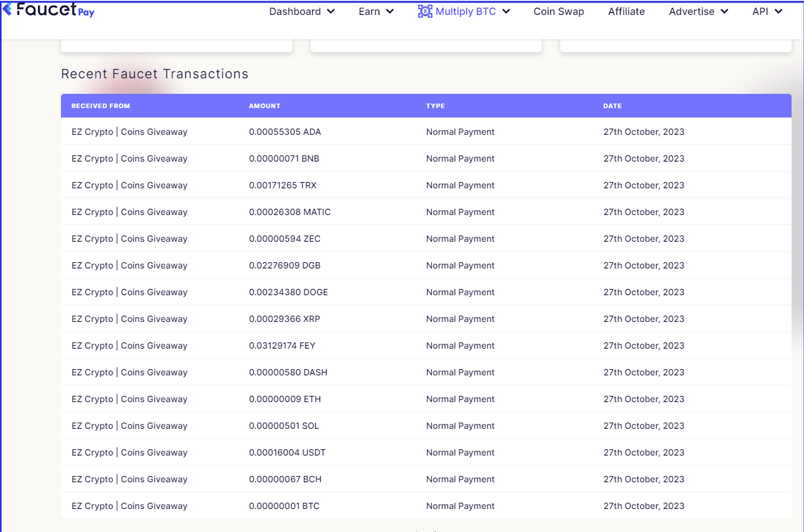Click the date in the BNB row
The height and width of the screenshot is (532, 804).
[x=644, y=158]
